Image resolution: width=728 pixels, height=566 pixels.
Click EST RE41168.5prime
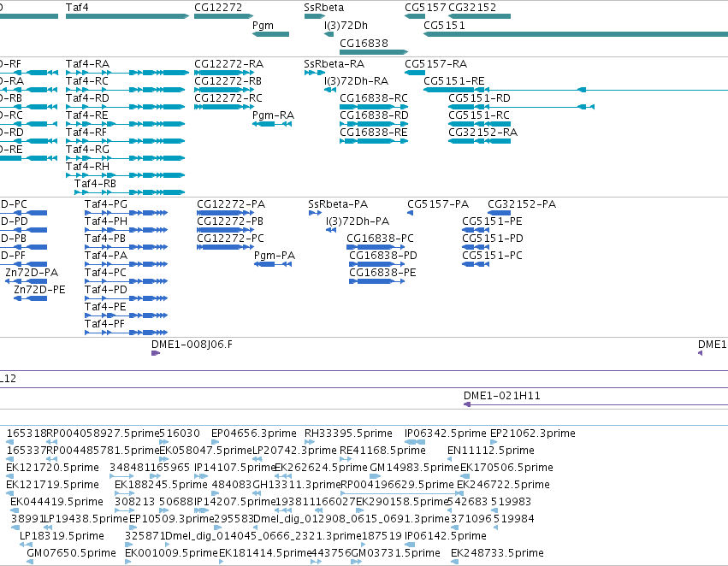[x=382, y=451]
